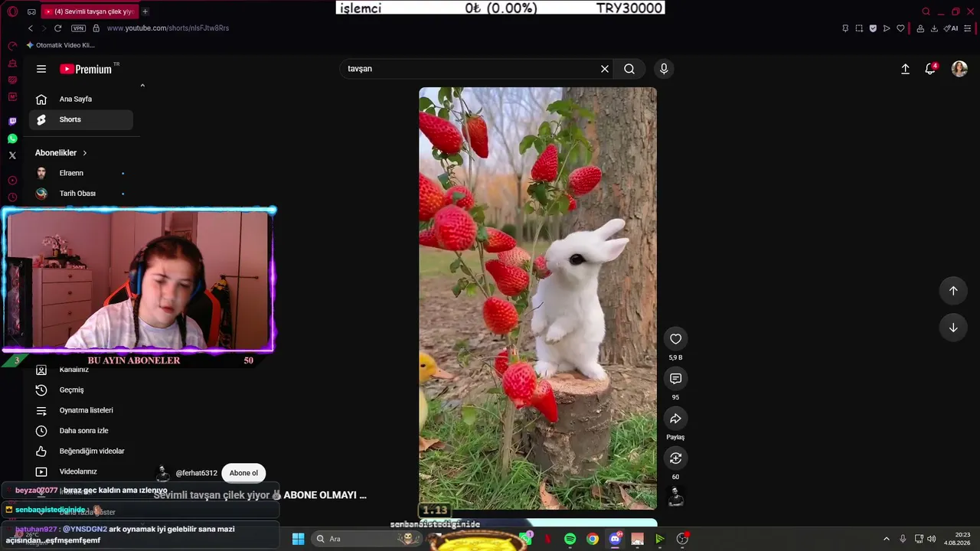Go back in browser history
Screen dimensions: 980x551
[x=31, y=28]
